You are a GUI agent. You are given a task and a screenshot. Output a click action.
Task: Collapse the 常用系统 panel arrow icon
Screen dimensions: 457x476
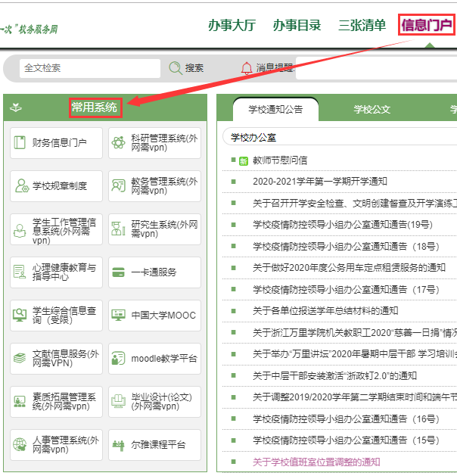(x=15, y=108)
